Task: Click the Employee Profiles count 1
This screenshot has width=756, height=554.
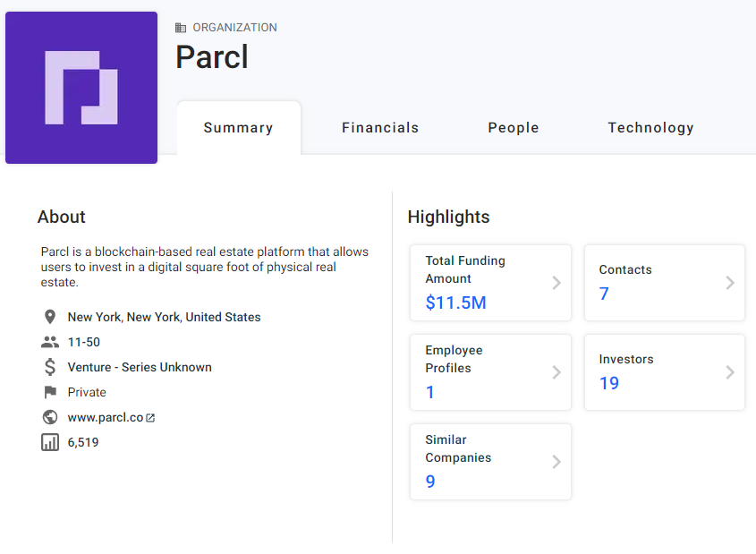Action: 430,393
